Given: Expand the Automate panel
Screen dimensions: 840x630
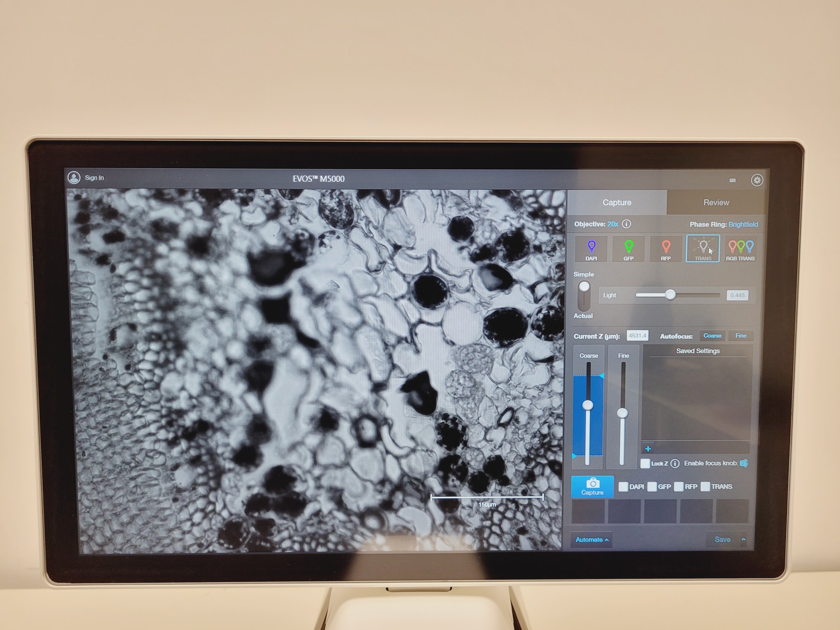Looking at the screenshot, I should 592,539.
